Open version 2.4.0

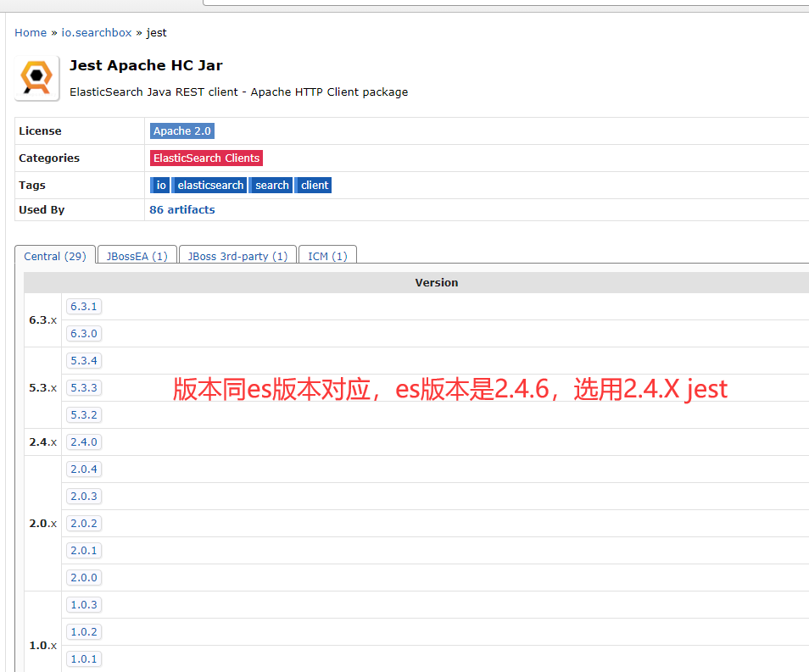coord(84,442)
